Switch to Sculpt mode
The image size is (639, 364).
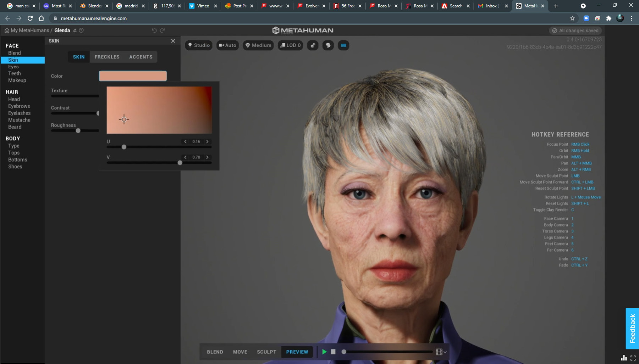click(266, 352)
